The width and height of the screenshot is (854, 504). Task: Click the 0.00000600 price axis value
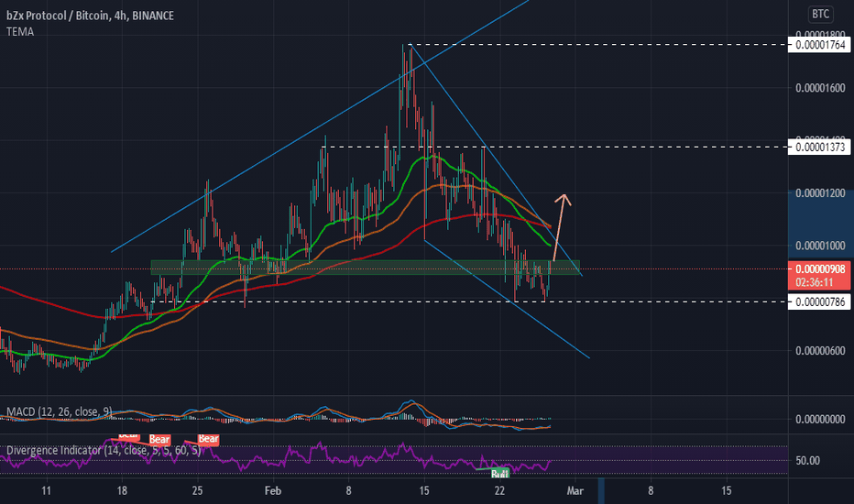click(x=820, y=351)
